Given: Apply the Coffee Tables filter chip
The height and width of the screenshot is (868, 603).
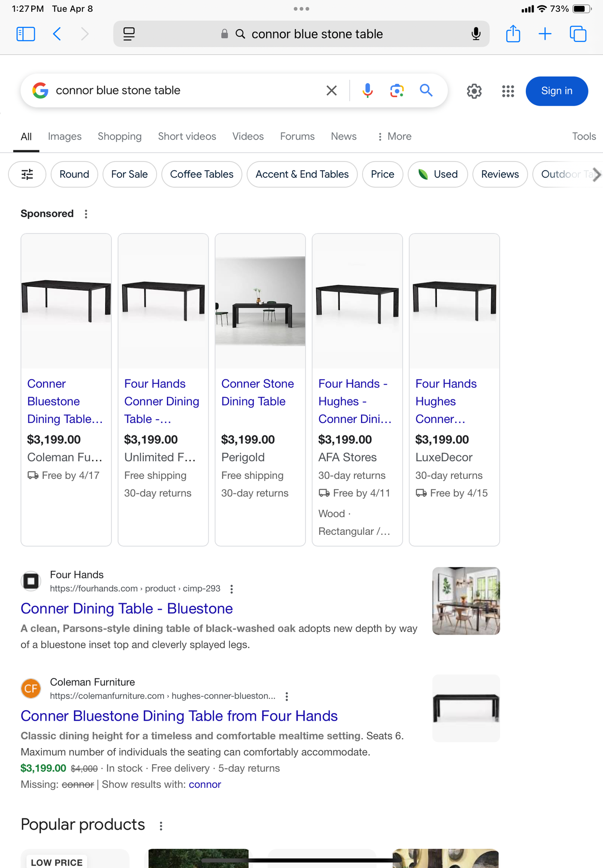Looking at the screenshot, I should (x=202, y=175).
